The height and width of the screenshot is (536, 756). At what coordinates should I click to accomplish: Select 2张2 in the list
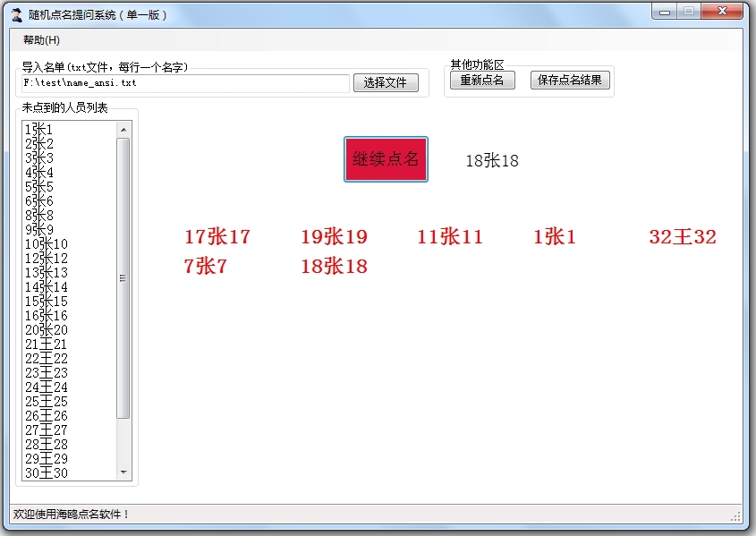tap(70, 144)
